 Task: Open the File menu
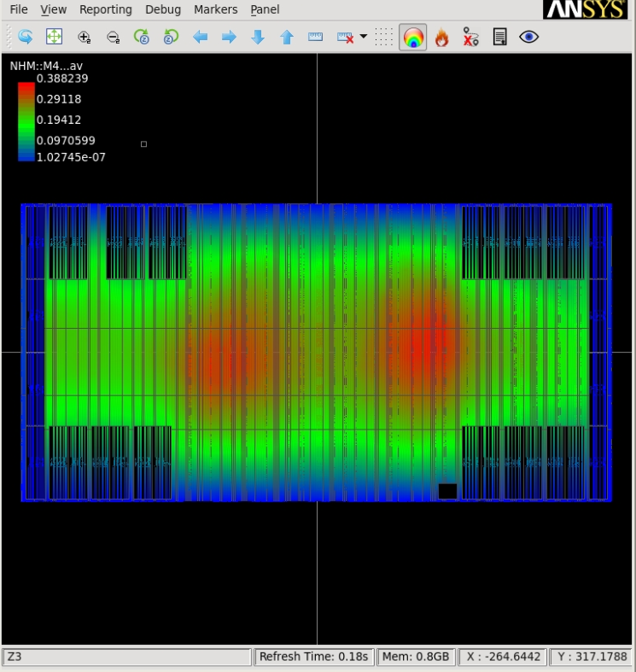[18, 9]
